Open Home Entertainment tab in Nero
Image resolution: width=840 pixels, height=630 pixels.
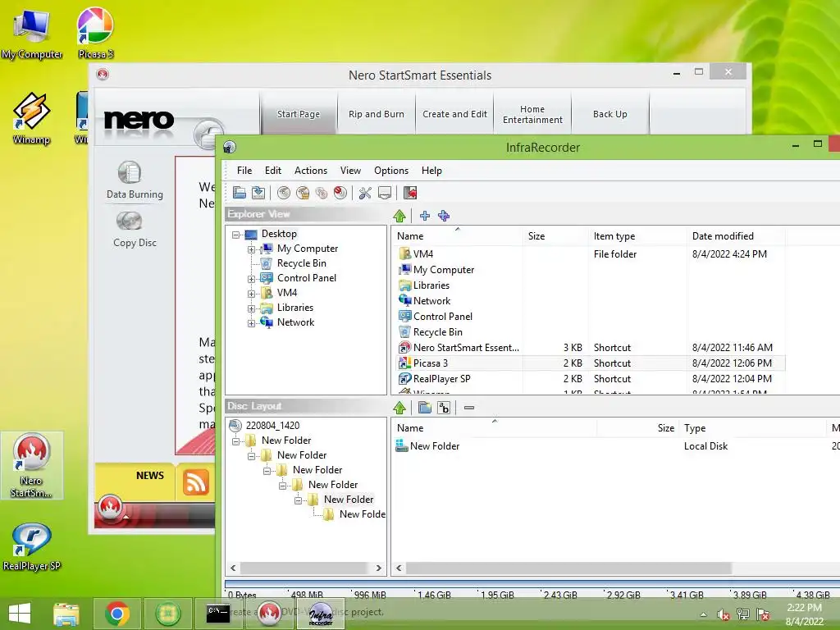coord(532,113)
